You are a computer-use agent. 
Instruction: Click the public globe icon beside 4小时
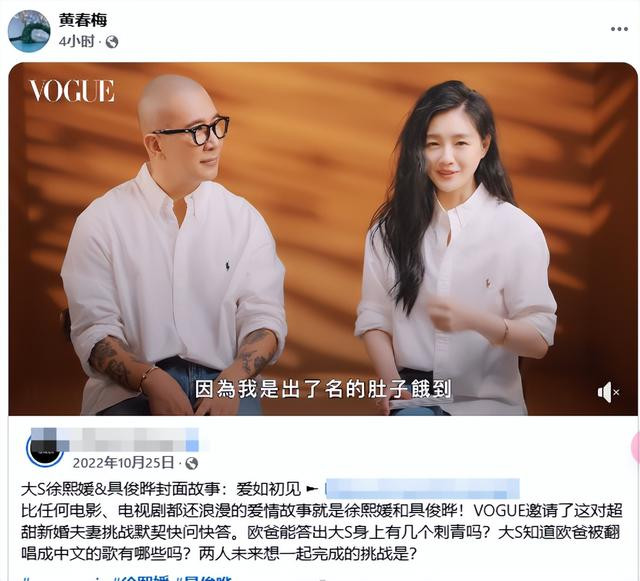pos(112,42)
